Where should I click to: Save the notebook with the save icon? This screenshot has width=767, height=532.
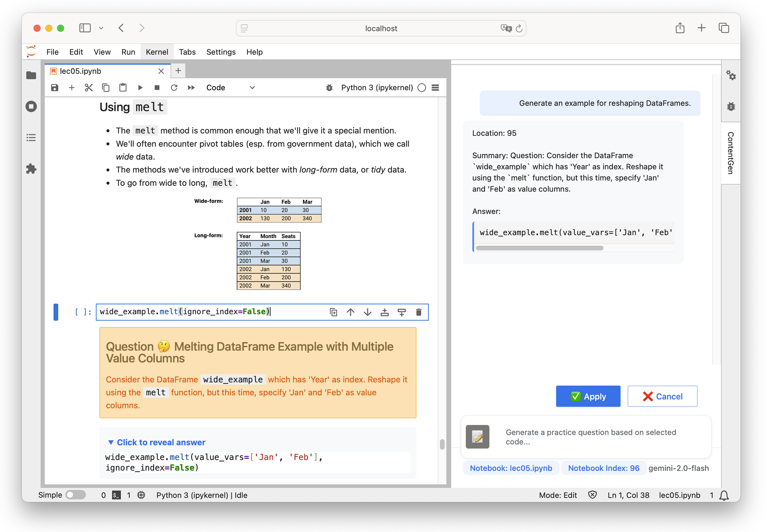[x=55, y=88]
